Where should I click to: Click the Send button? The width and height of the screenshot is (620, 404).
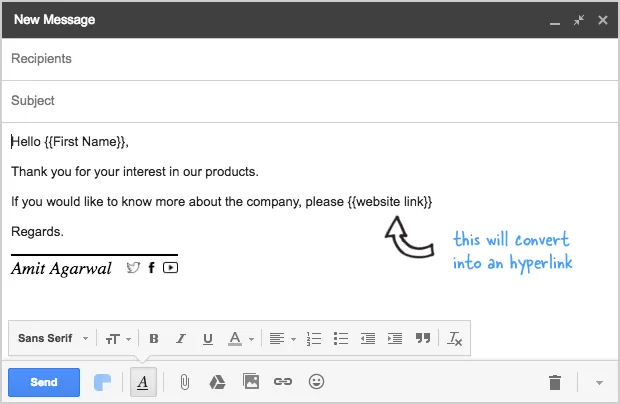[44, 382]
